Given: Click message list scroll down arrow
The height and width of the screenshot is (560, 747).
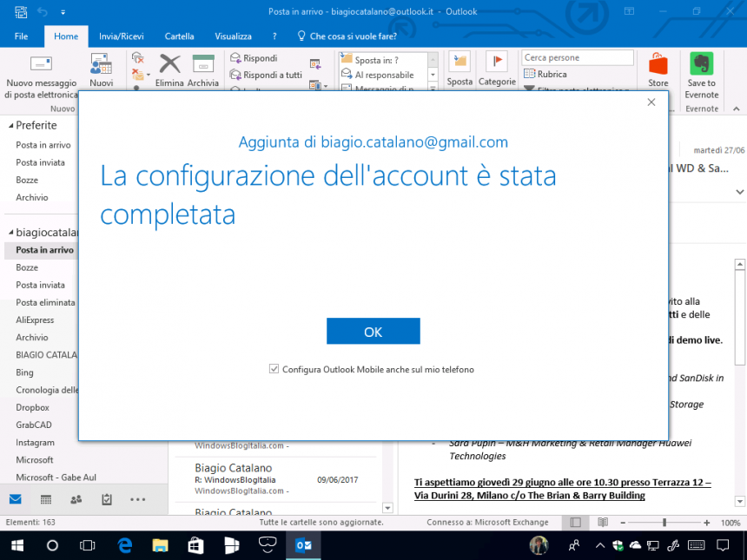Looking at the screenshot, I should [387, 508].
